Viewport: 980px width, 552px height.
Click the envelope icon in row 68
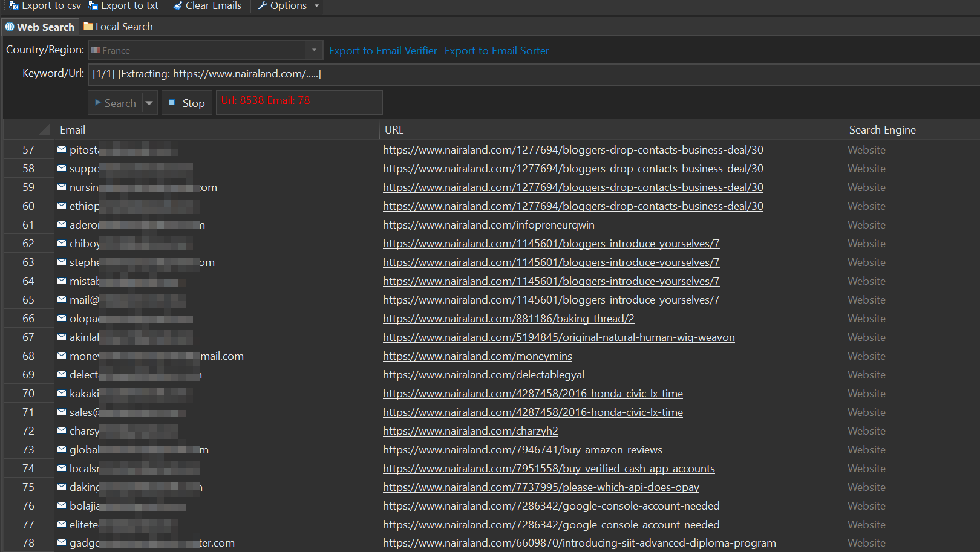[x=62, y=356]
